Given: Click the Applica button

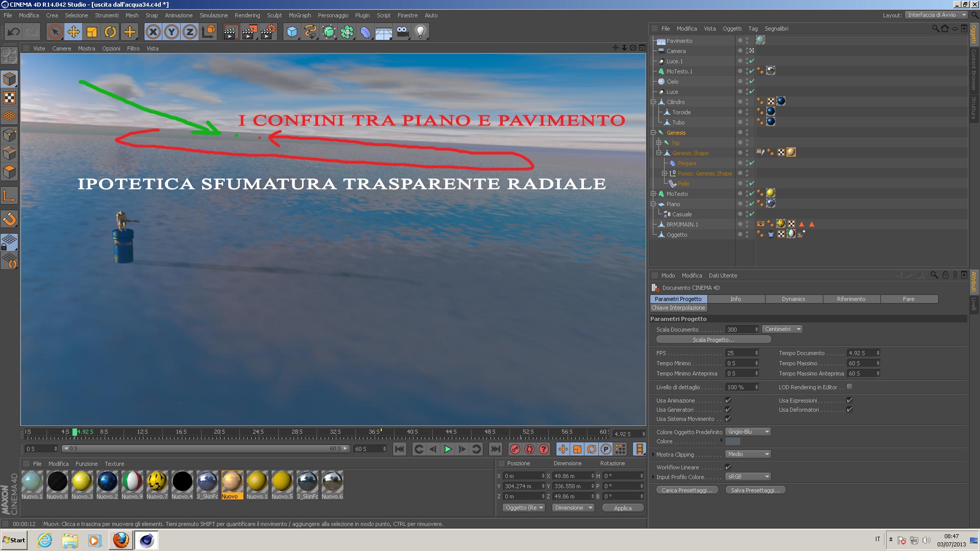Looking at the screenshot, I should [x=622, y=508].
